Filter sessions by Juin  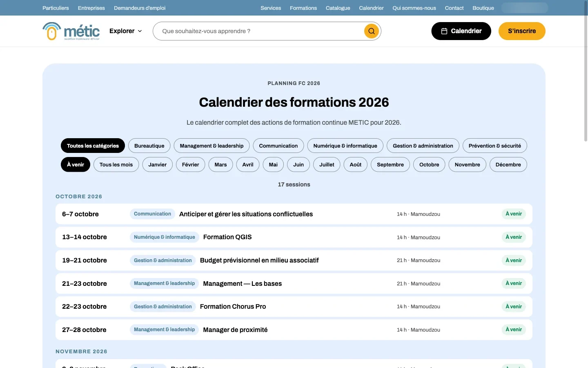click(298, 164)
